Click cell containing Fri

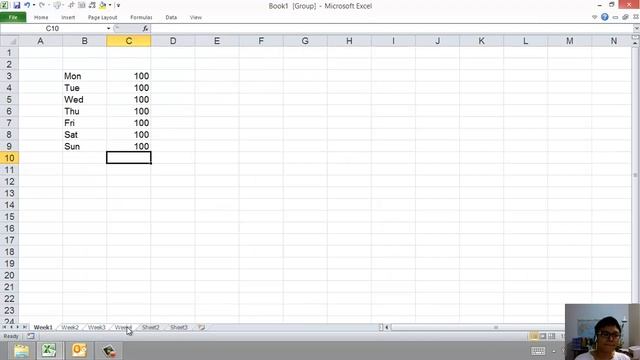84,123
